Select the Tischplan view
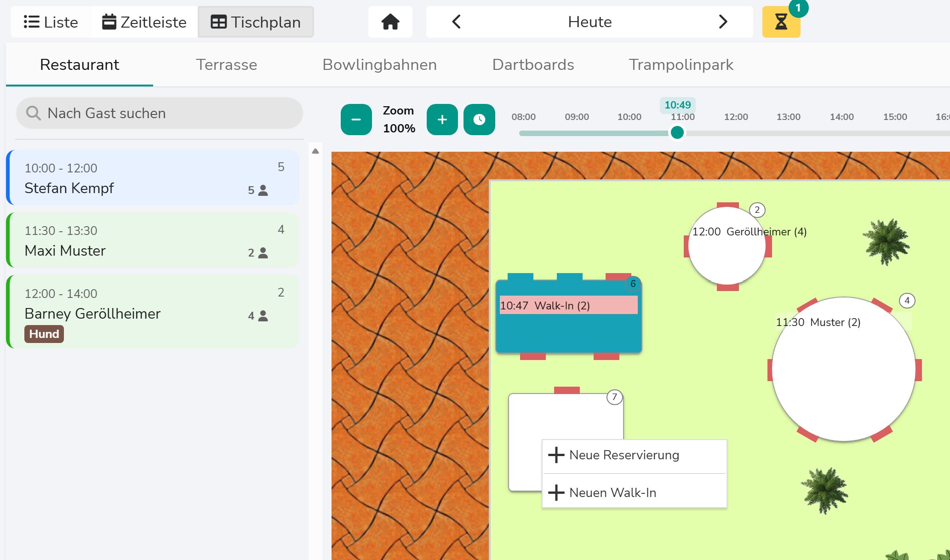Viewport: 950px width, 560px height. (256, 22)
